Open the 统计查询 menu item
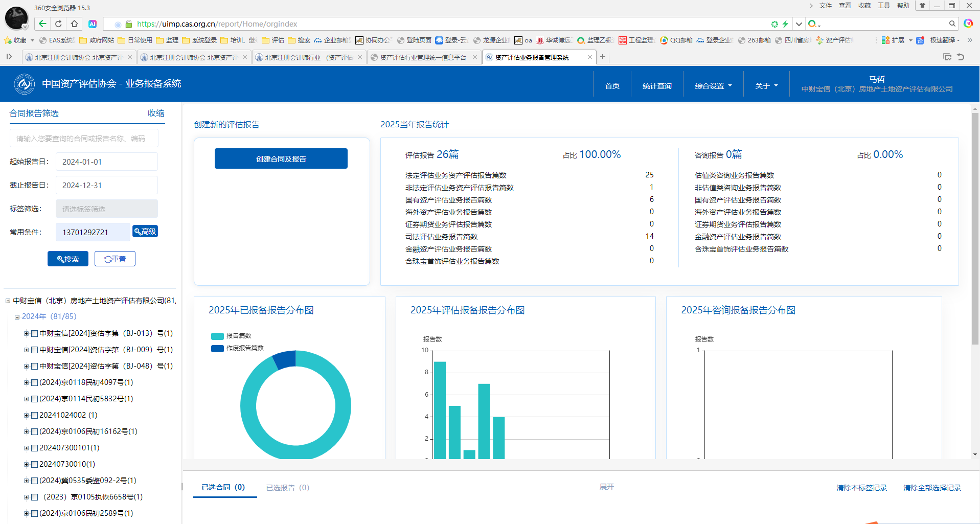980x524 pixels. (x=657, y=86)
